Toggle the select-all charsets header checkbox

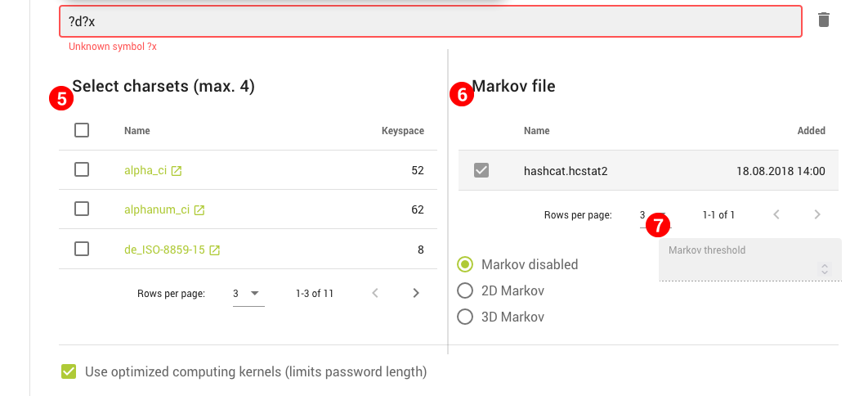[82, 130]
